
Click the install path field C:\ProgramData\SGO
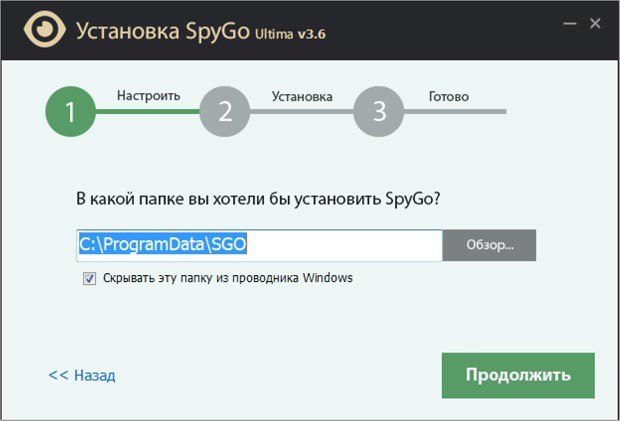pos(259,245)
